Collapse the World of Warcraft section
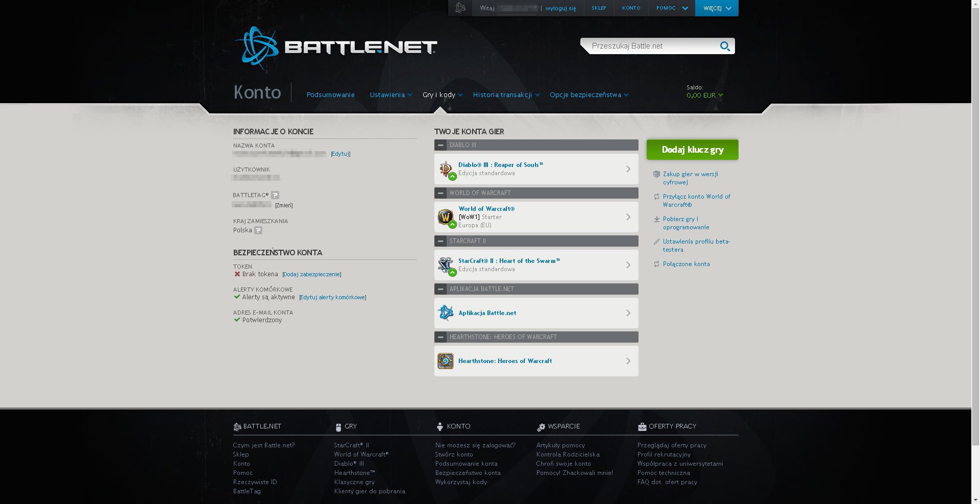This screenshot has width=980, height=504. pyautogui.click(x=440, y=193)
